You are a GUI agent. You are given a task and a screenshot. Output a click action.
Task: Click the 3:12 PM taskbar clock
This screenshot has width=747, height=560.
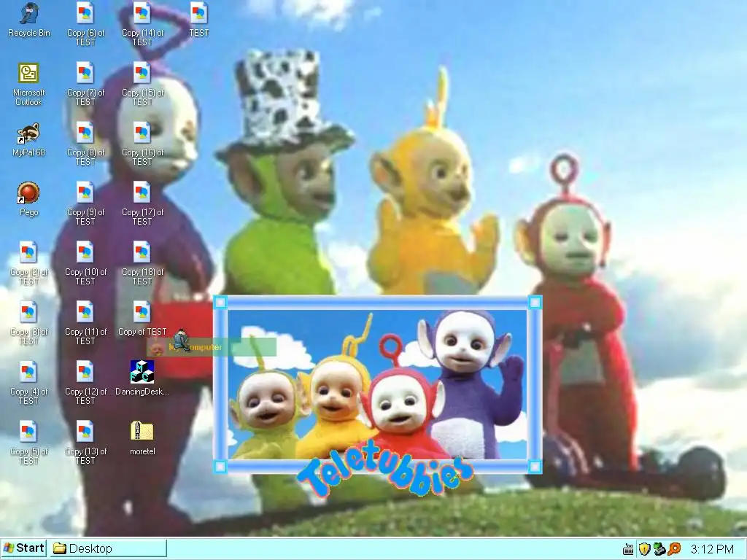tap(712, 549)
